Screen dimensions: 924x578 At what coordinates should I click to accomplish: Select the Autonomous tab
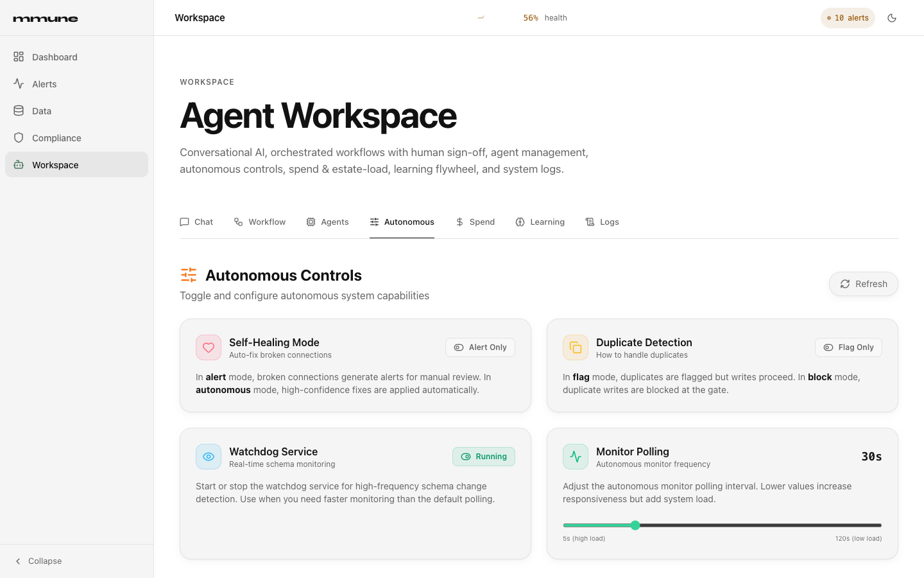point(402,222)
